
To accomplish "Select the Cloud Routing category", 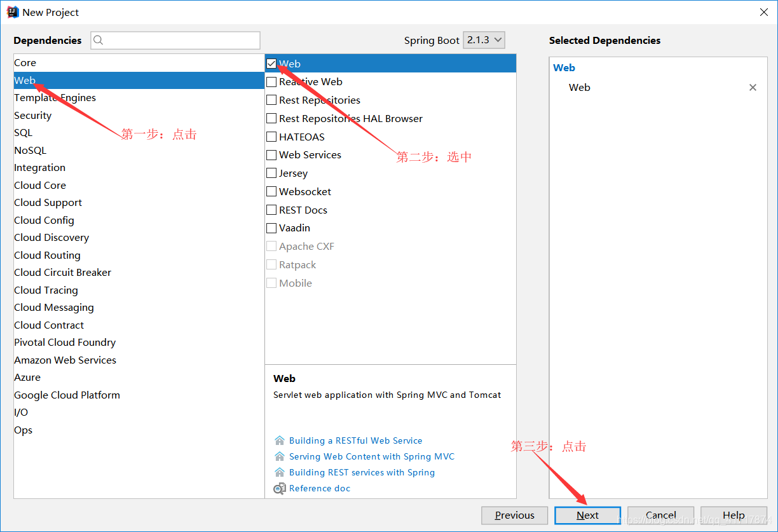I will tap(139, 256).
